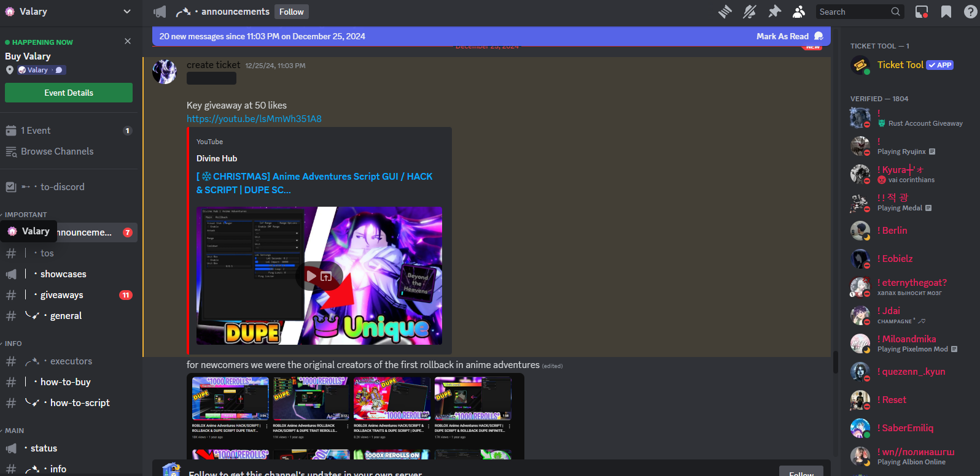Open the giveaways channel
The width and height of the screenshot is (980, 476).
tap(69, 295)
